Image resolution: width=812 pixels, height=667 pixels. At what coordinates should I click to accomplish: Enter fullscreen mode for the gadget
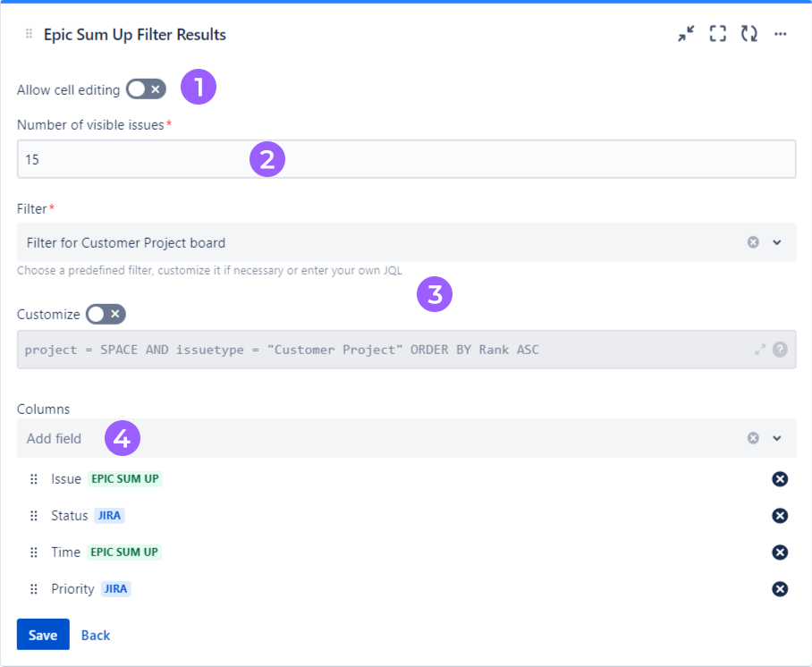point(717,33)
